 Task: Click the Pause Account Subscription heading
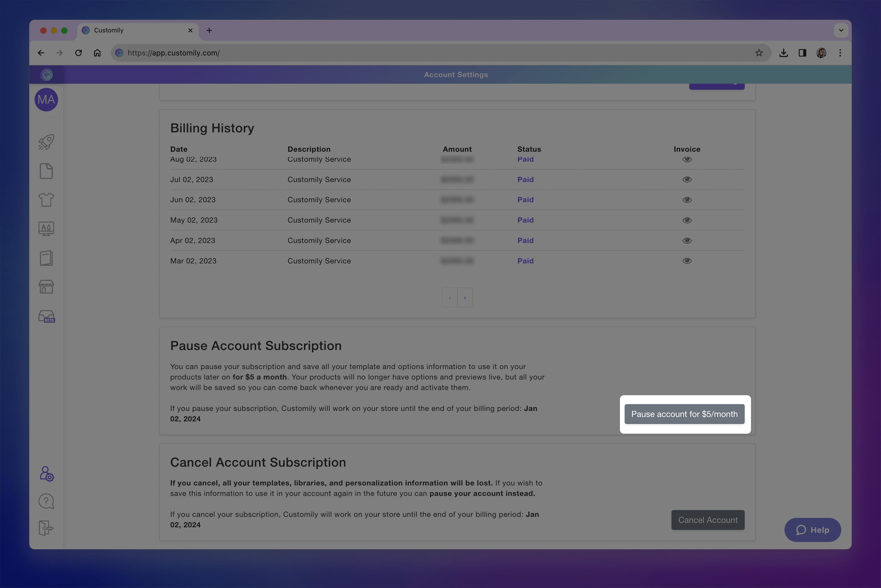tap(256, 346)
